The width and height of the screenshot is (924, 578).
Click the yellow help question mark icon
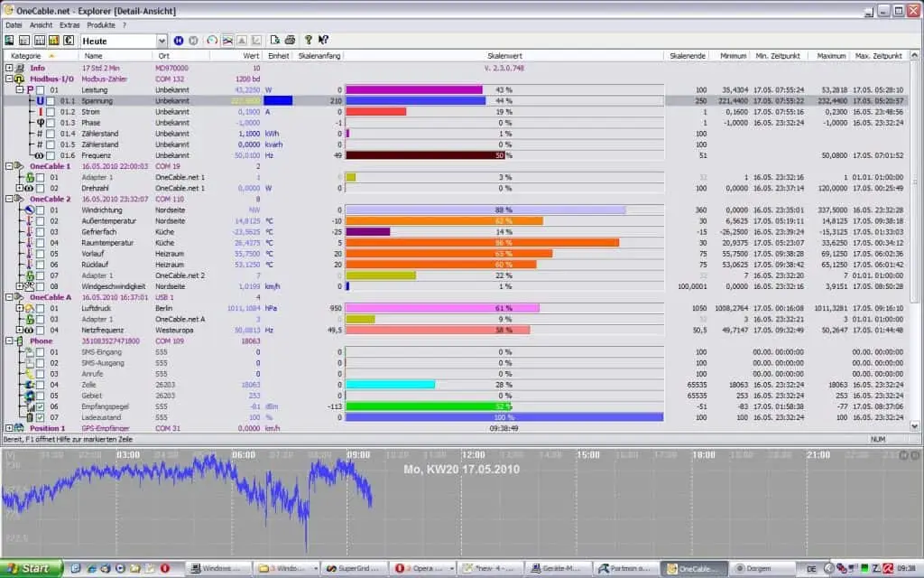click(309, 41)
